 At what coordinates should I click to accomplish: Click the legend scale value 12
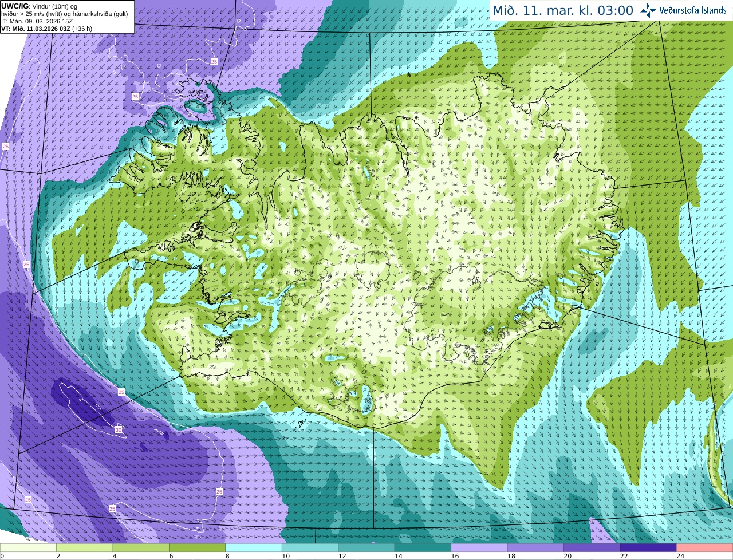pos(342,556)
